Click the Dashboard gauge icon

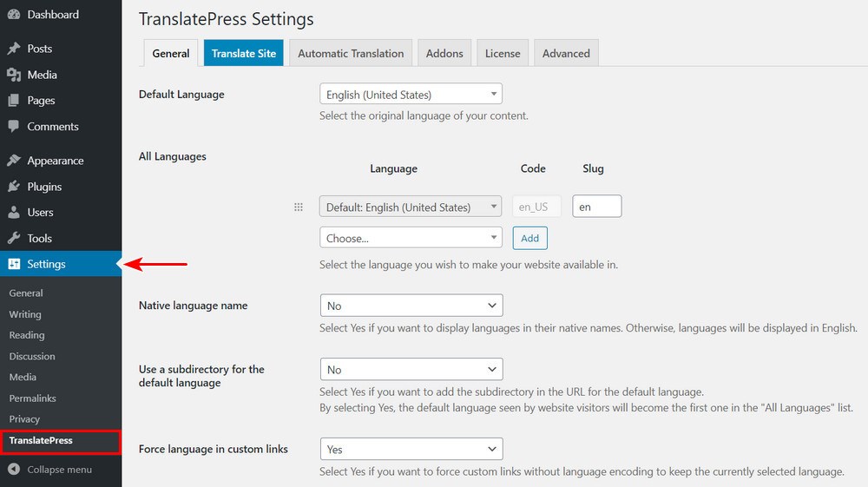[x=14, y=15]
